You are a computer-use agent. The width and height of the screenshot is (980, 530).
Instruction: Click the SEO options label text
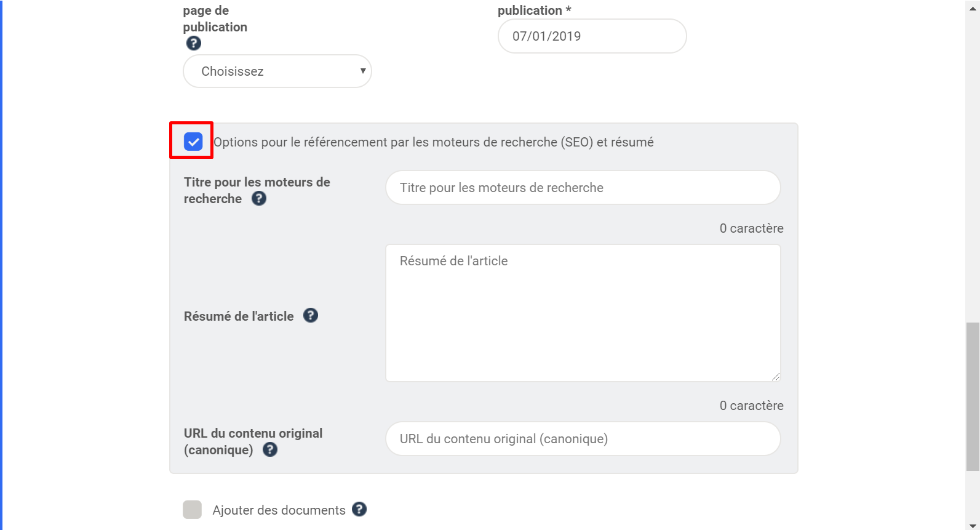coord(434,142)
